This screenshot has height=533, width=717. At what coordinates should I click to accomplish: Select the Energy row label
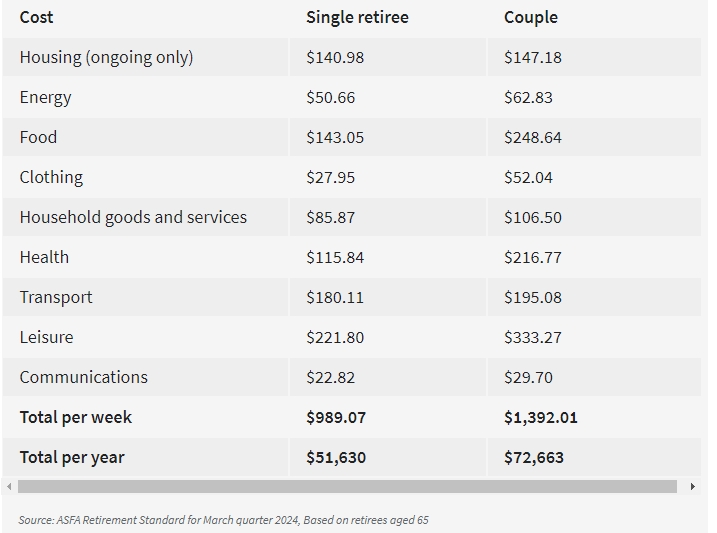tap(45, 97)
